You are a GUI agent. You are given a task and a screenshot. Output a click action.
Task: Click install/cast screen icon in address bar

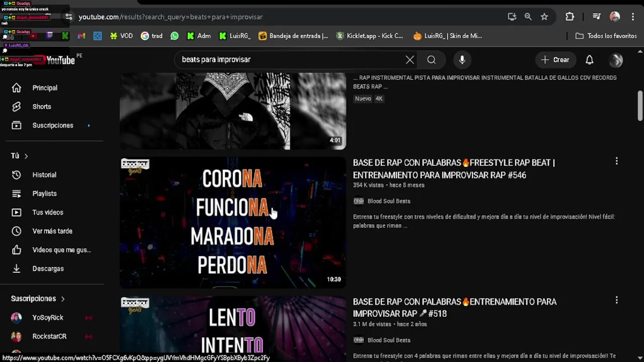[512, 17]
